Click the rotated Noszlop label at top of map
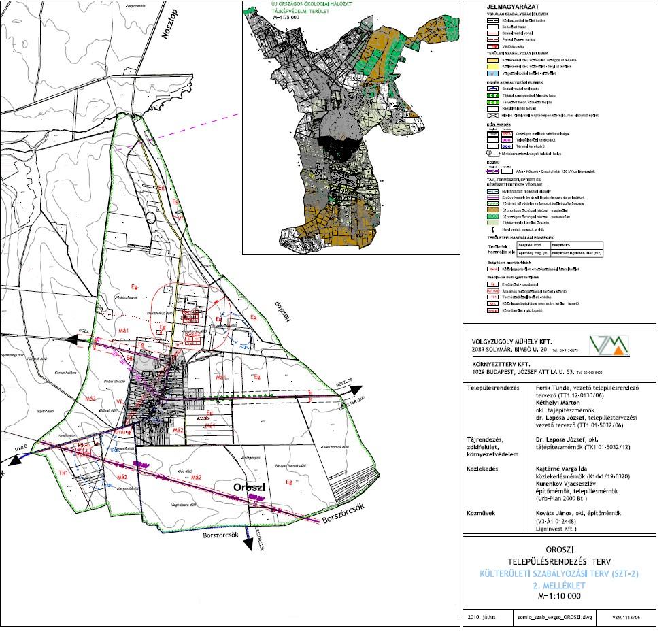 coord(170,25)
